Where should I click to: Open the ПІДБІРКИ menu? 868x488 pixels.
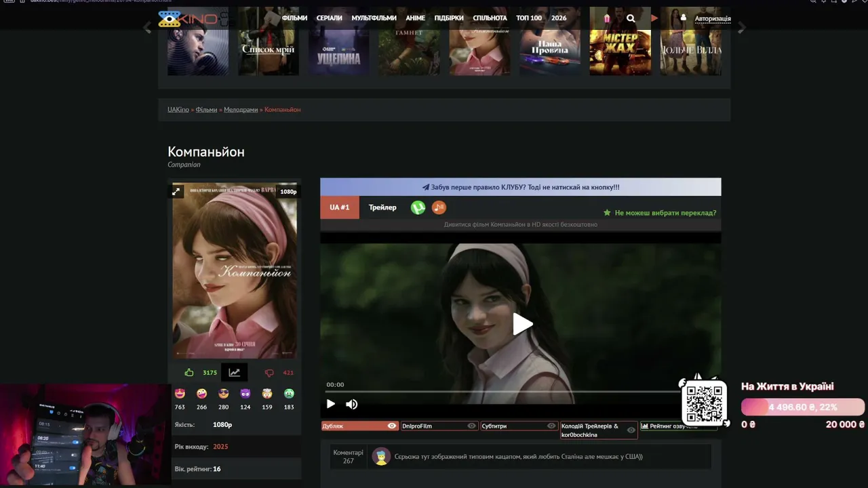pos(449,18)
